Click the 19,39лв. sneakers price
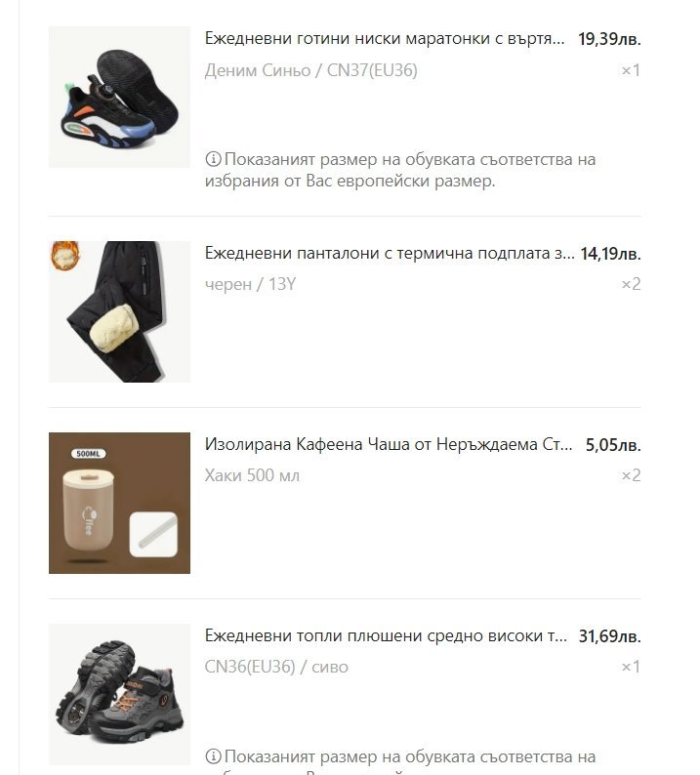 (x=609, y=39)
